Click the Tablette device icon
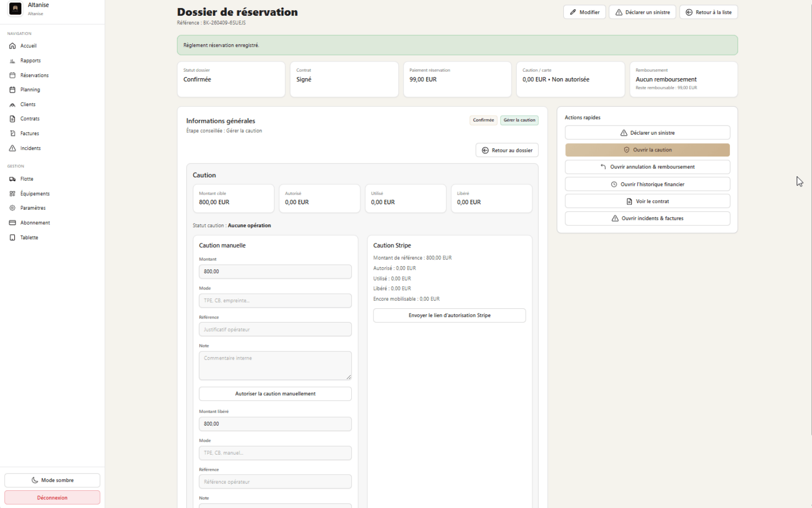Screen dimensions: 812x508 (13, 238)
